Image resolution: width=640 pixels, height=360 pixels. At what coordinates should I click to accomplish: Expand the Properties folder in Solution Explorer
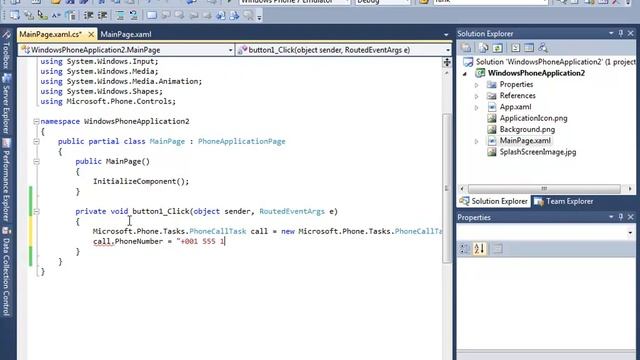(x=476, y=85)
